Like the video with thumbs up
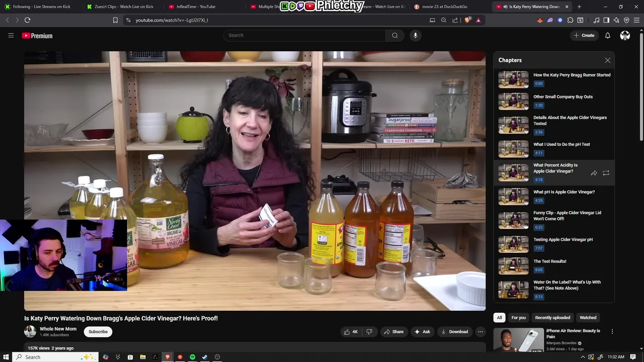 351,332
